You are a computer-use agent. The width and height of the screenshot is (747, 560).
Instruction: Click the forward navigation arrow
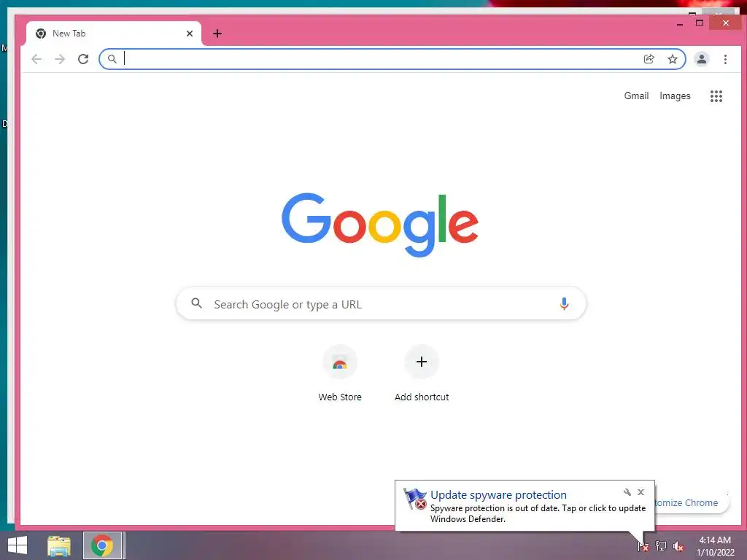pos(60,59)
